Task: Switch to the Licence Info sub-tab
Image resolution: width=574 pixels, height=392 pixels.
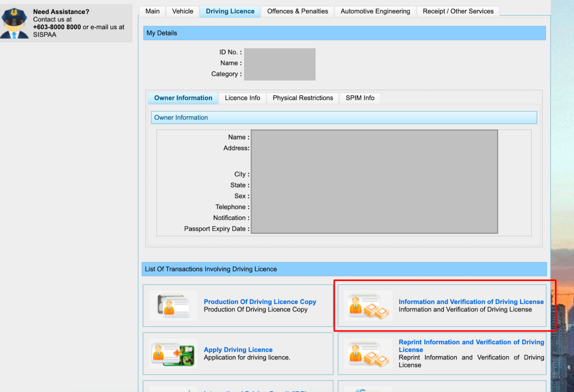Action: click(x=242, y=98)
